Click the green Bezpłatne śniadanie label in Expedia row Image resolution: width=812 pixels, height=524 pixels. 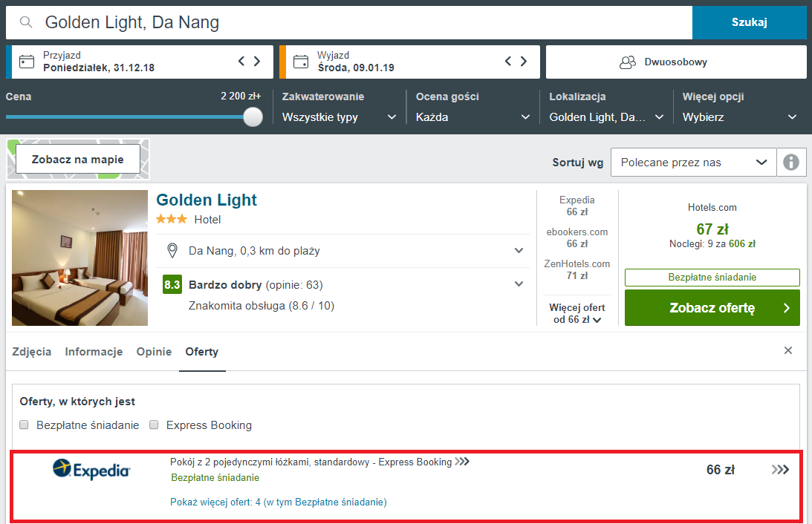215,477
